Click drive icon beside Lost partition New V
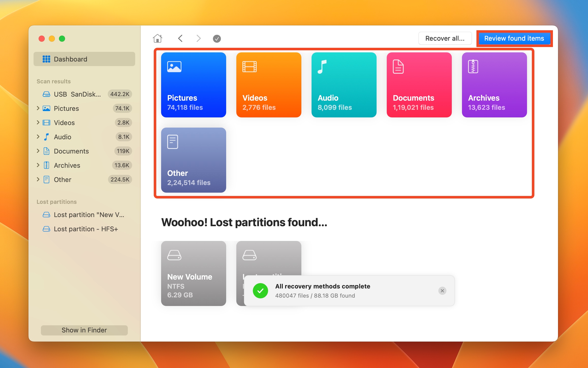 (x=46, y=215)
